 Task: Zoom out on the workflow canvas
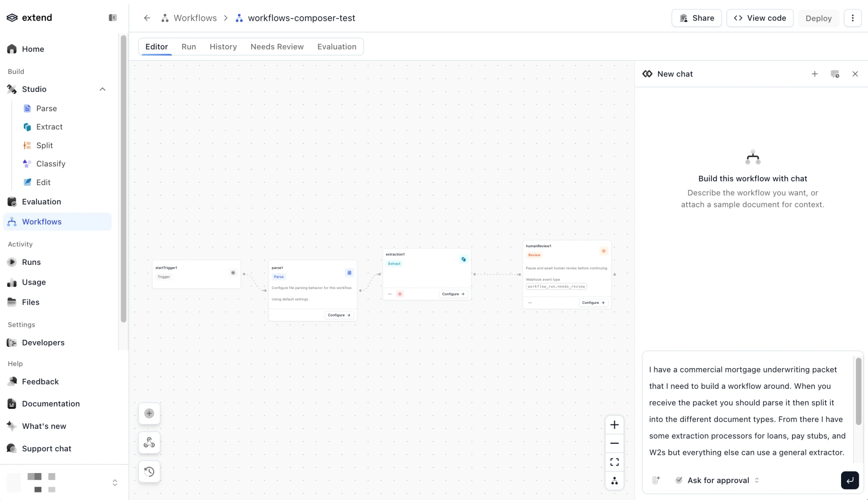615,444
